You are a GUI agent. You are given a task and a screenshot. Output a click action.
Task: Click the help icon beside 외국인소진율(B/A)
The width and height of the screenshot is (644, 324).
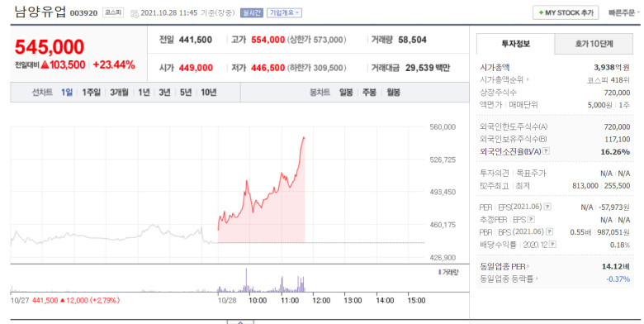[x=546, y=151]
